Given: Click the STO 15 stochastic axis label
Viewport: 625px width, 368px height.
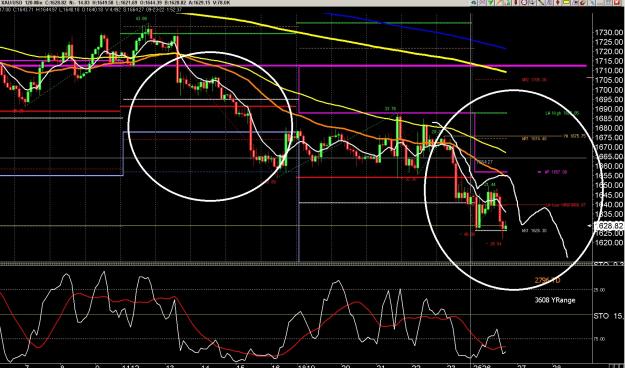Looking at the screenshot, I should pos(608,316).
